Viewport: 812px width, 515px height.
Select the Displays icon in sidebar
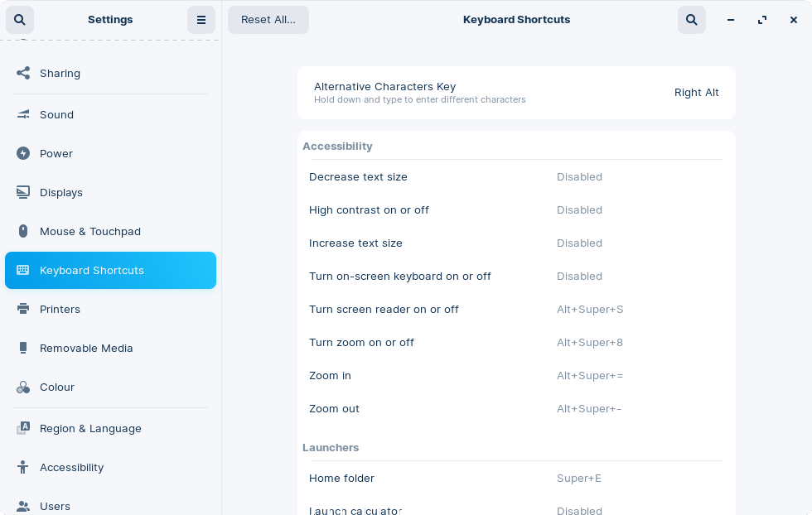[22, 192]
